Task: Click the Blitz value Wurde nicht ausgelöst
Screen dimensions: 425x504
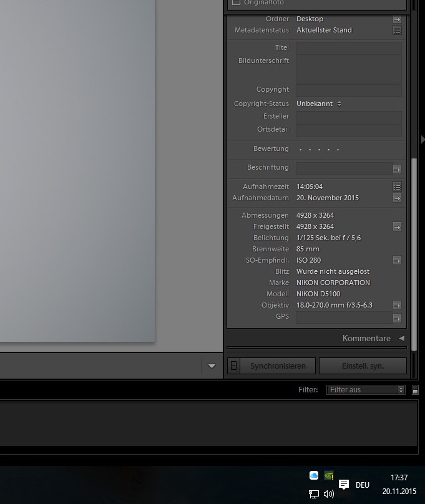Action: [x=333, y=271]
